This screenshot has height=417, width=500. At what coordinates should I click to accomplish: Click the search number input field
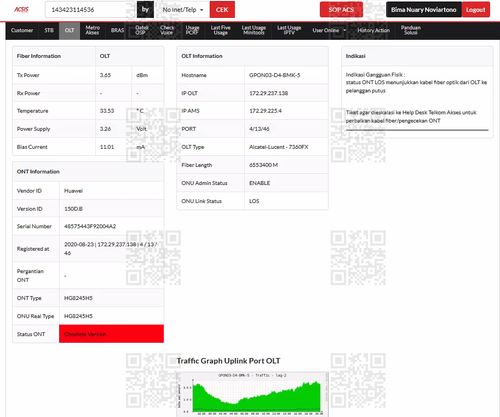pyautogui.click(x=90, y=10)
